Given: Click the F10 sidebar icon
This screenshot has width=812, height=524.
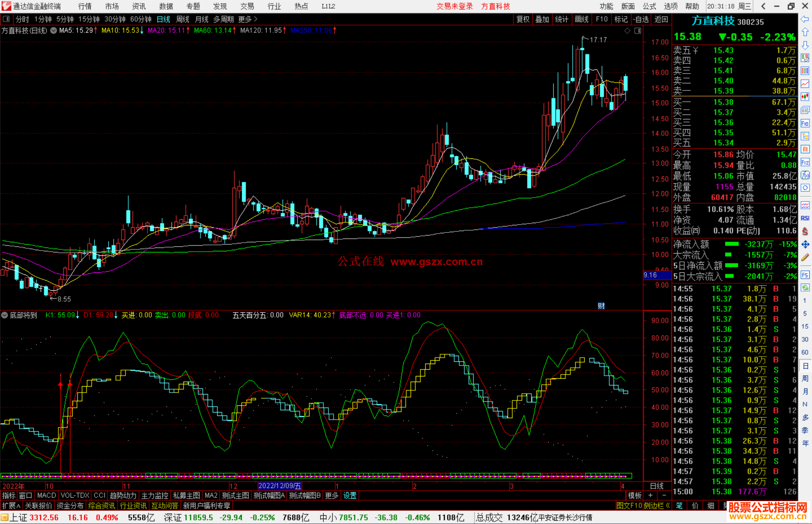Looking at the screenshot, I should click(x=805, y=124).
